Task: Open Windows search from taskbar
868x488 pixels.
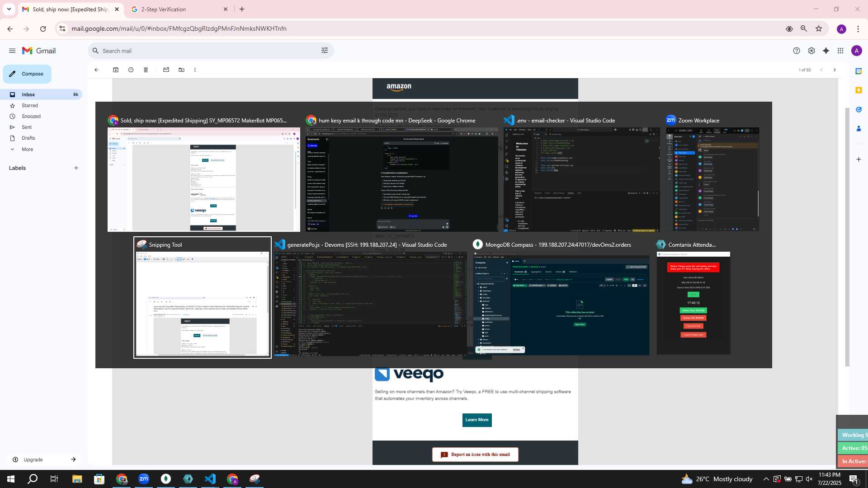Action: pyautogui.click(x=33, y=479)
